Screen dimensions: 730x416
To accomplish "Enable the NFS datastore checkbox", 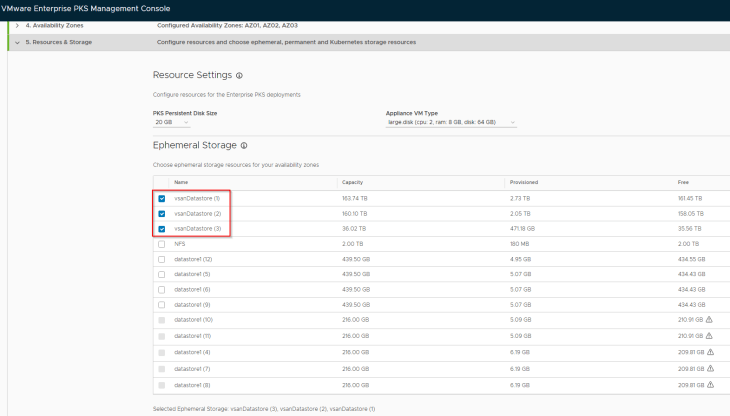I will pos(162,244).
